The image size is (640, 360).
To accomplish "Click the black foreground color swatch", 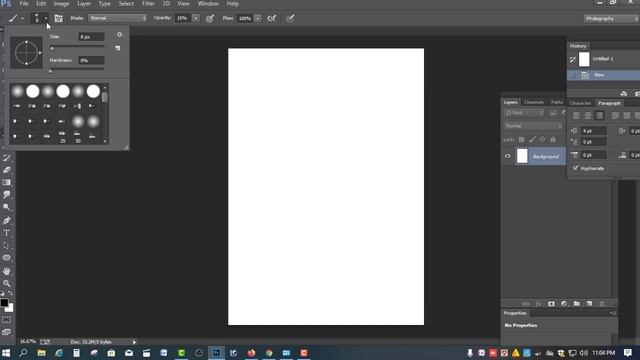I will (4, 302).
